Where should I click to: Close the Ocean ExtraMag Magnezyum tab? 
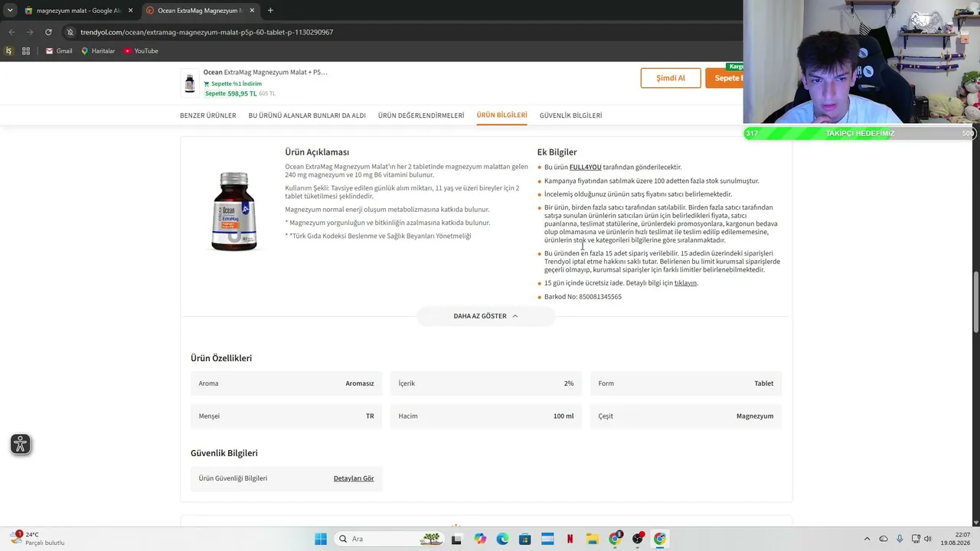(251, 11)
